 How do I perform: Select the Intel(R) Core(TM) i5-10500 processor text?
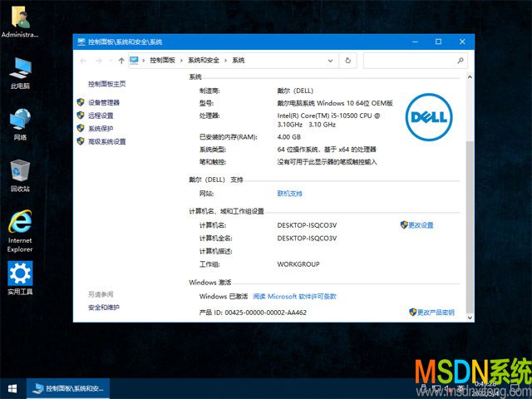click(x=328, y=120)
